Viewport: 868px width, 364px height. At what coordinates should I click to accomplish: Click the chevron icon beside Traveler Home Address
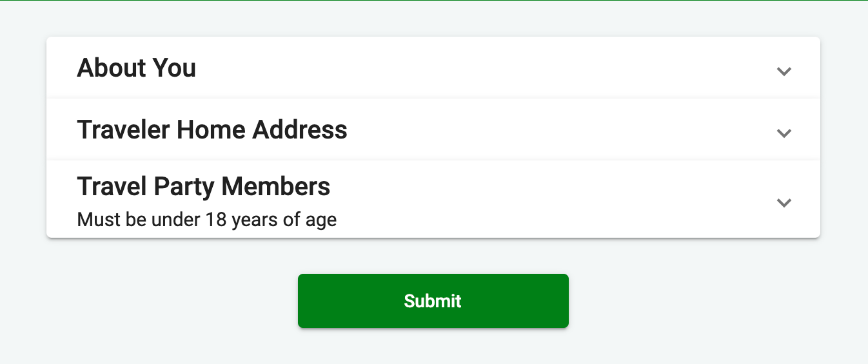pyautogui.click(x=784, y=133)
